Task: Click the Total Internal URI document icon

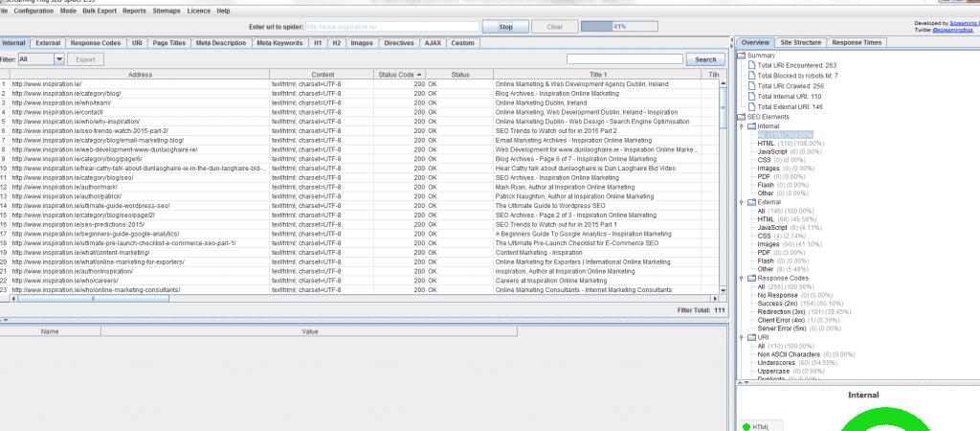Action: click(x=752, y=97)
